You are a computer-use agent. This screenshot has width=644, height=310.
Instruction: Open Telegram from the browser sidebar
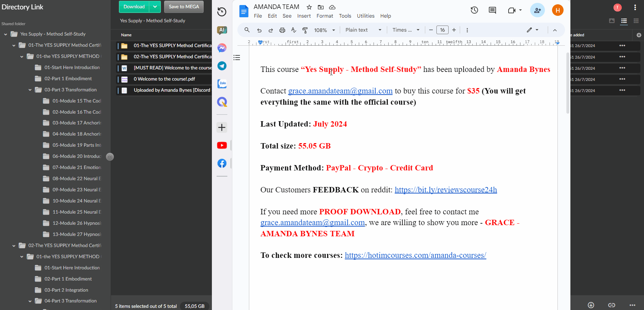pyautogui.click(x=222, y=66)
